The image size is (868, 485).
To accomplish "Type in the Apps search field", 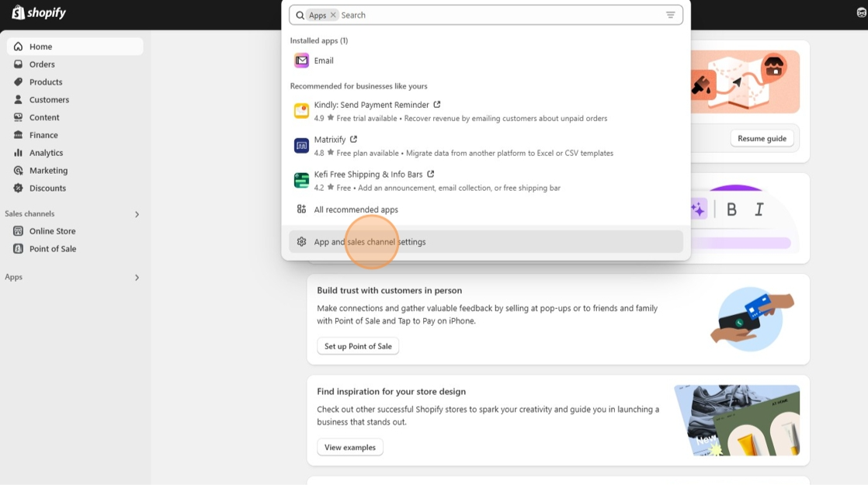I will (497, 16).
